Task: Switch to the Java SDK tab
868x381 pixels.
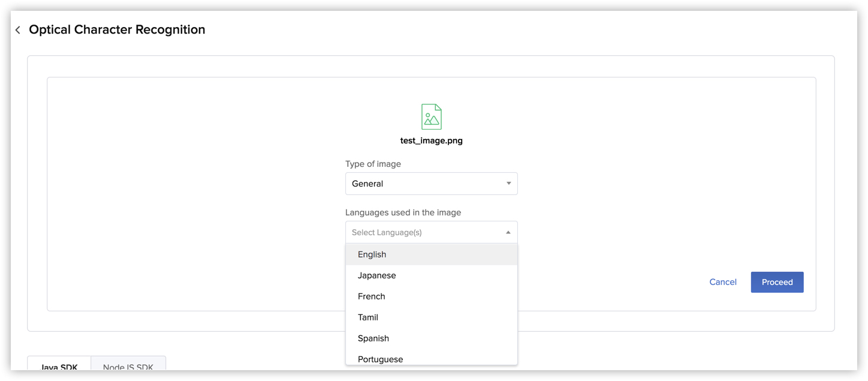Action: coord(58,367)
